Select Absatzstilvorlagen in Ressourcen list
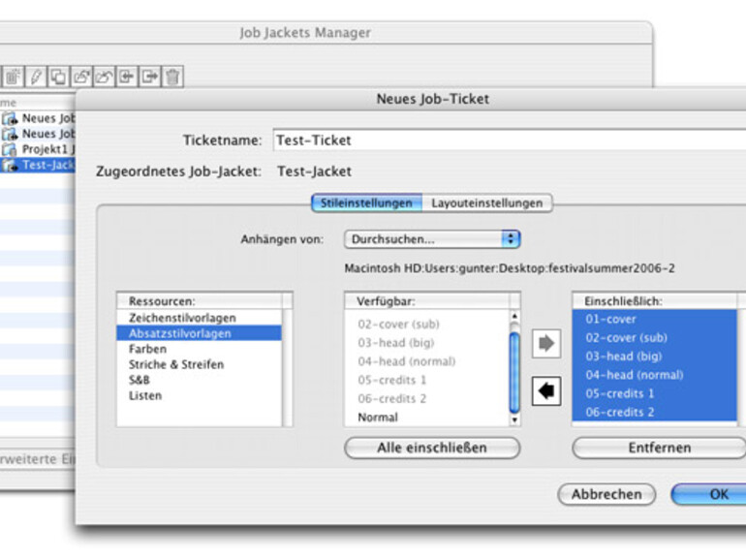 point(200,333)
